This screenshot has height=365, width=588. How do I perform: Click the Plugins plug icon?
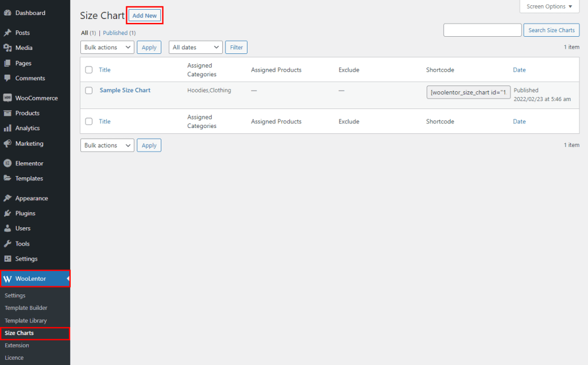7,213
